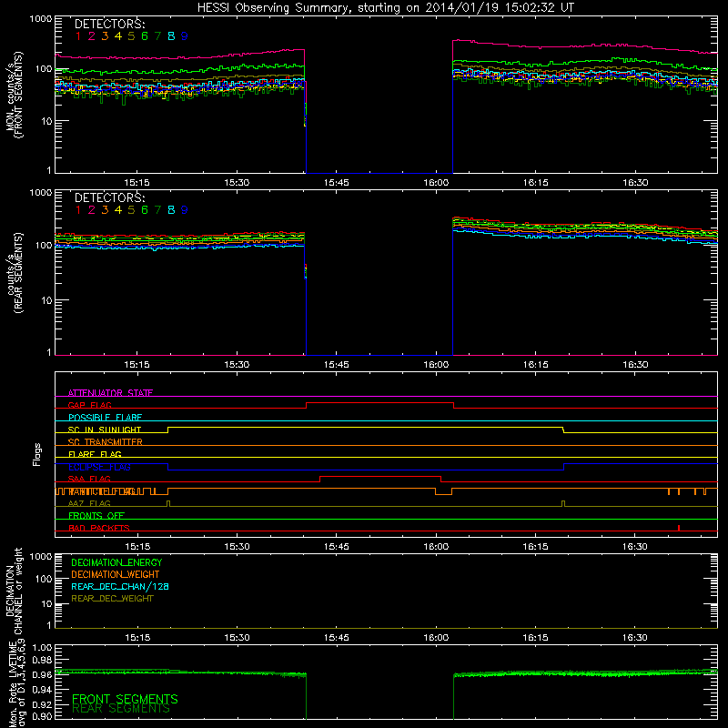Click the POSSIBLE_FLARE flag label
Viewport: 728px width, 728px height.
105,418
